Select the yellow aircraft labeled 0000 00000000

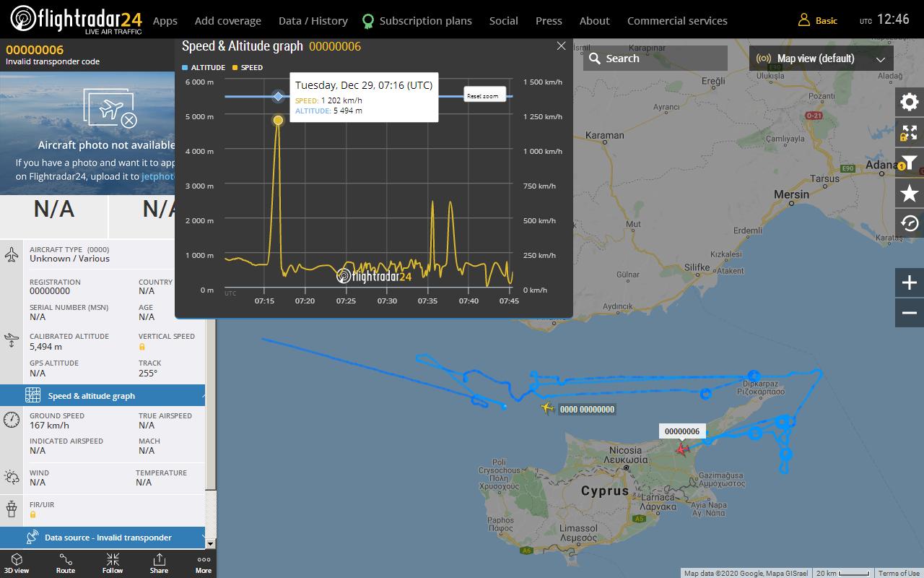[x=548, y=409]
